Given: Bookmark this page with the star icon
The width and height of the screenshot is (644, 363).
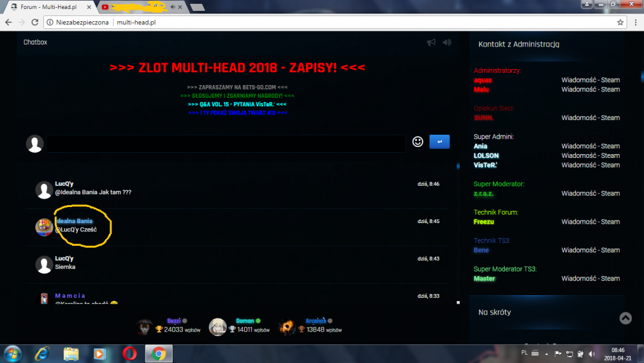Looking at the screenshot, I should [620, 22].
